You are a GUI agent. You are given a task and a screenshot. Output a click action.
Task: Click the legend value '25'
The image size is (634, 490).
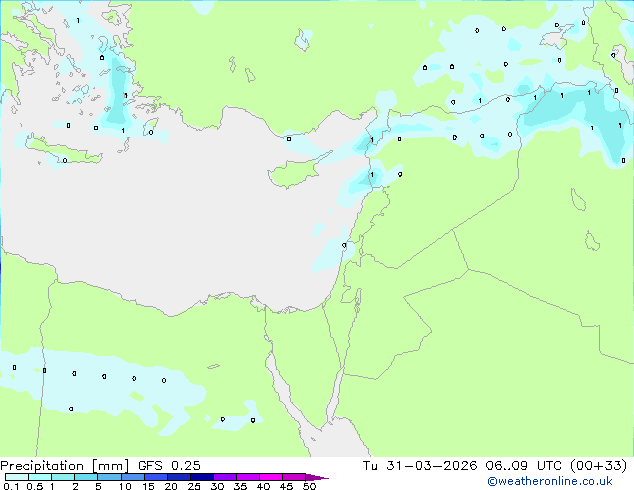(194, 486)
